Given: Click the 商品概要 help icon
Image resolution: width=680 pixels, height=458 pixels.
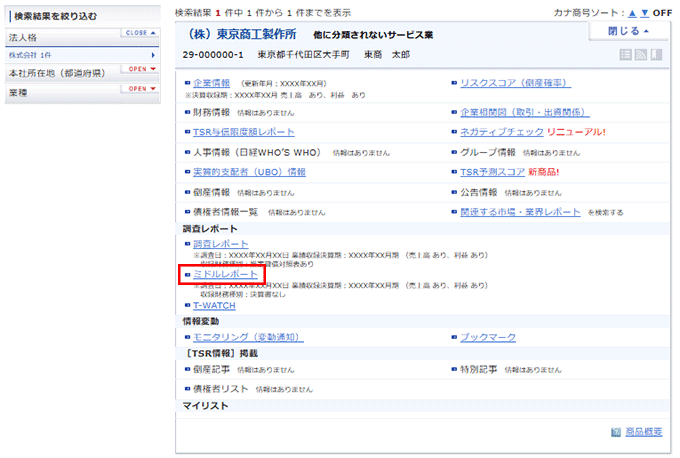Looking at the screenshot, I should point(616,432).
